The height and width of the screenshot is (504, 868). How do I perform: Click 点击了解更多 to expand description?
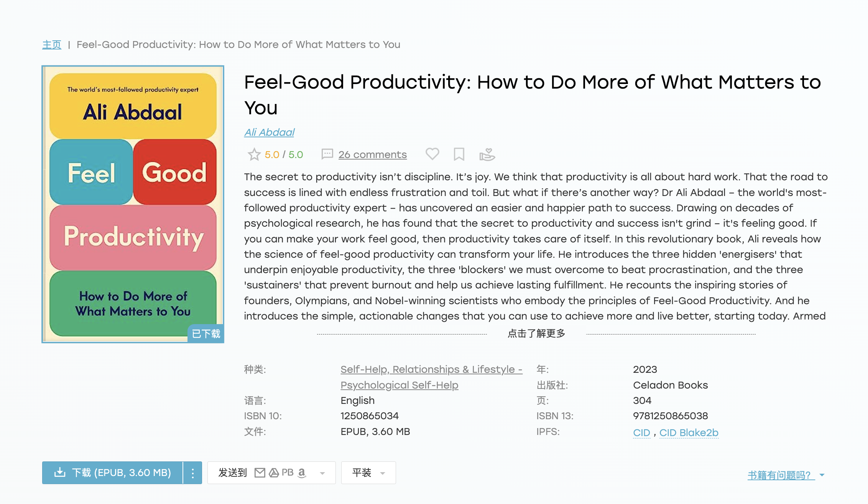point(536,333)
